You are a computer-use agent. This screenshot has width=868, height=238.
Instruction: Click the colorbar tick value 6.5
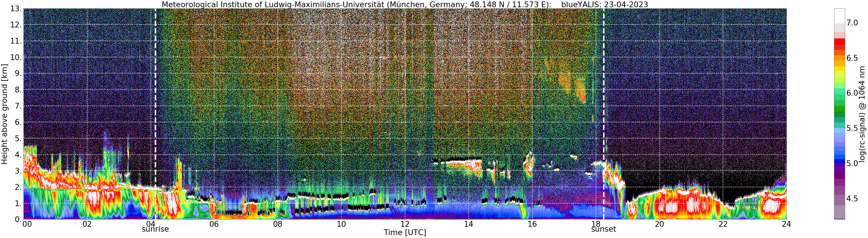click(x=852, y=58)
